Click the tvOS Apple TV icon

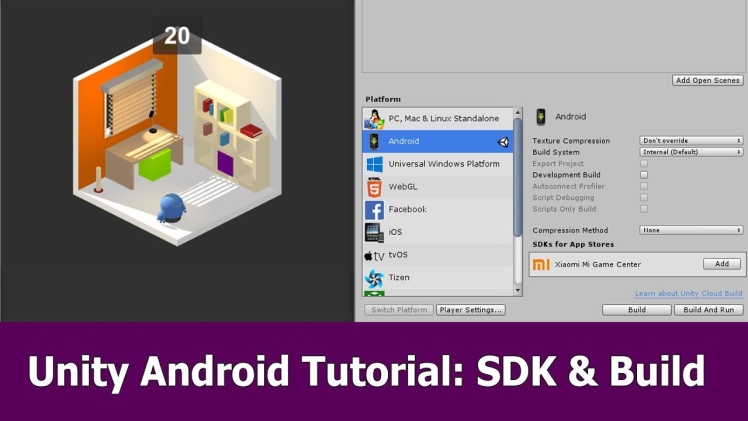pyautogui.click(x=374, y=255)
